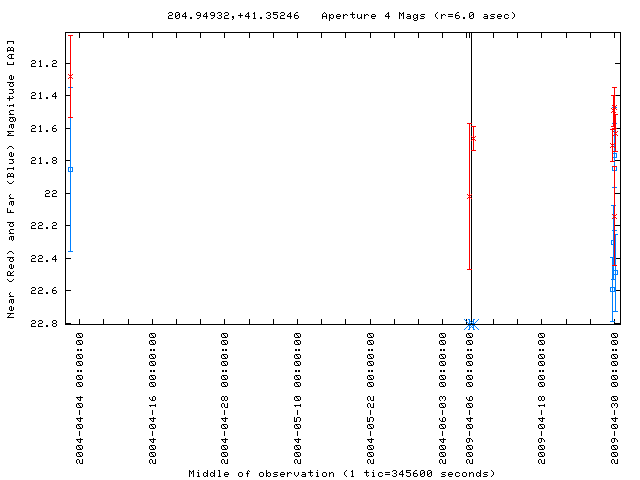Viewport: 640px width, 480px height.
Task: Click the blue asterisk marker on the bottom axis
Action: [471, 324]
